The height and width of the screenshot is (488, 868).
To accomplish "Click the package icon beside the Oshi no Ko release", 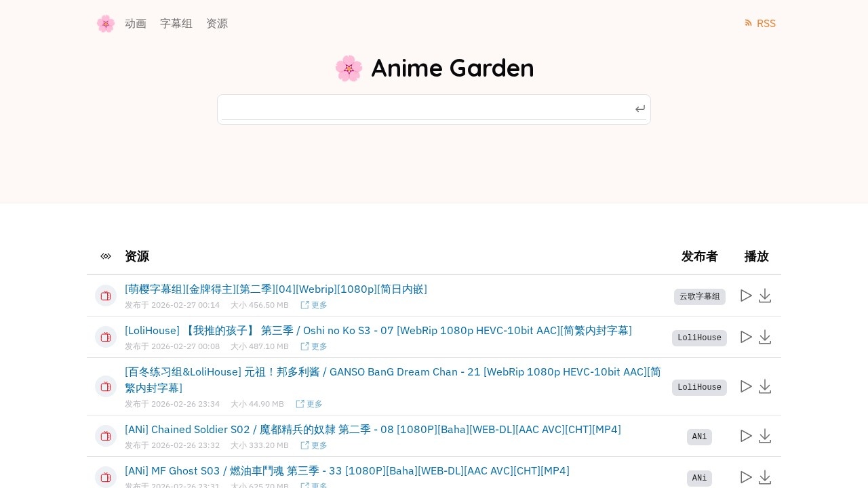I will 106,337.
